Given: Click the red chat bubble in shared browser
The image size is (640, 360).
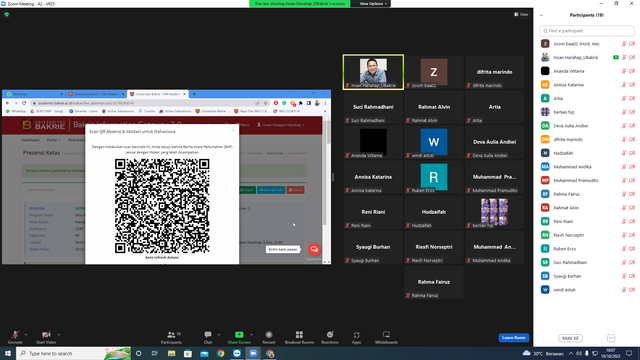Looking at the screenshot, I should 314,249.
